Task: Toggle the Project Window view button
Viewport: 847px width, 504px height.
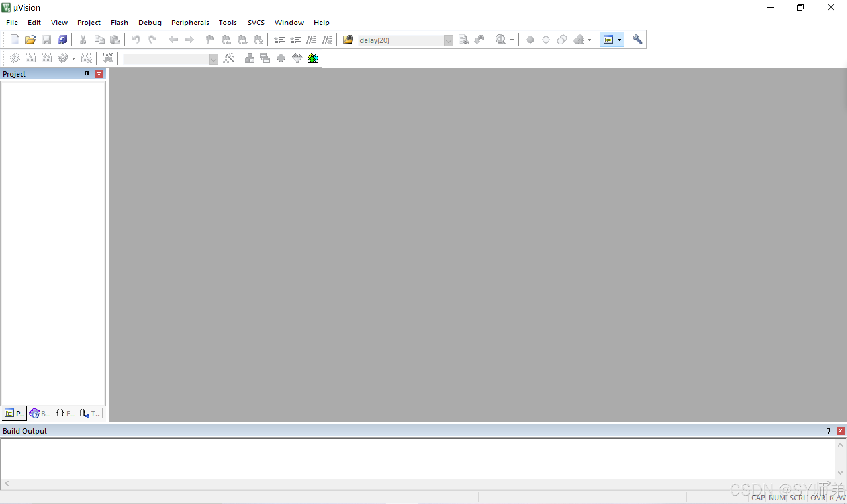Action: [608, 40]
